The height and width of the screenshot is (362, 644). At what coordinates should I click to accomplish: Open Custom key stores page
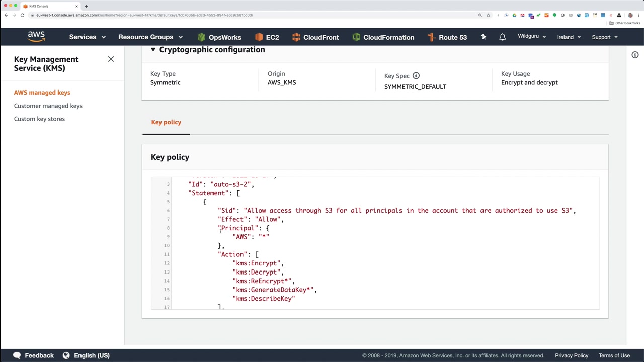pos(39,119)
